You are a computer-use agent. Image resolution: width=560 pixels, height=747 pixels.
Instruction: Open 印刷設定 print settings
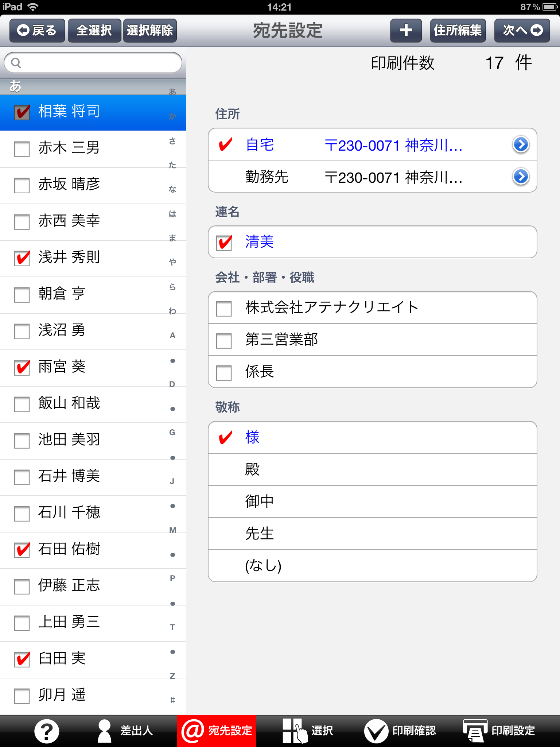click(x=499, y=731)
